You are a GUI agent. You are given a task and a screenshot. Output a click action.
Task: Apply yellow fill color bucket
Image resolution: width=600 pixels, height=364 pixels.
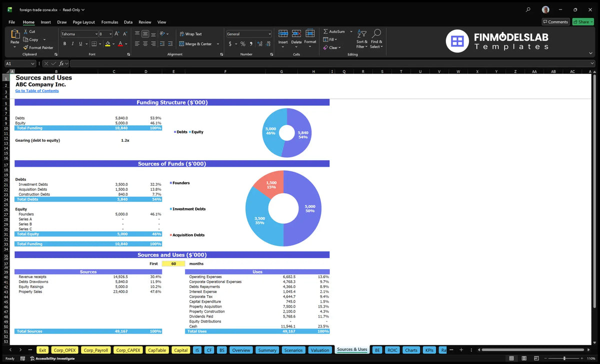click(x=107, y=44)
